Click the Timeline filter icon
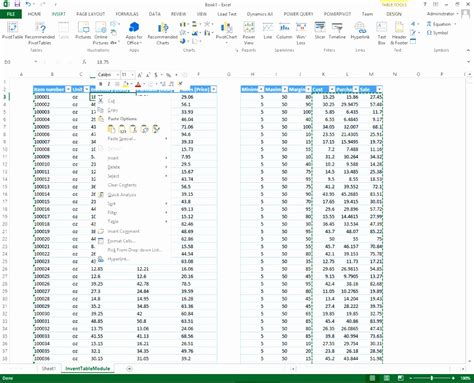This screenshot has height=383, width=474. [337, 31]
